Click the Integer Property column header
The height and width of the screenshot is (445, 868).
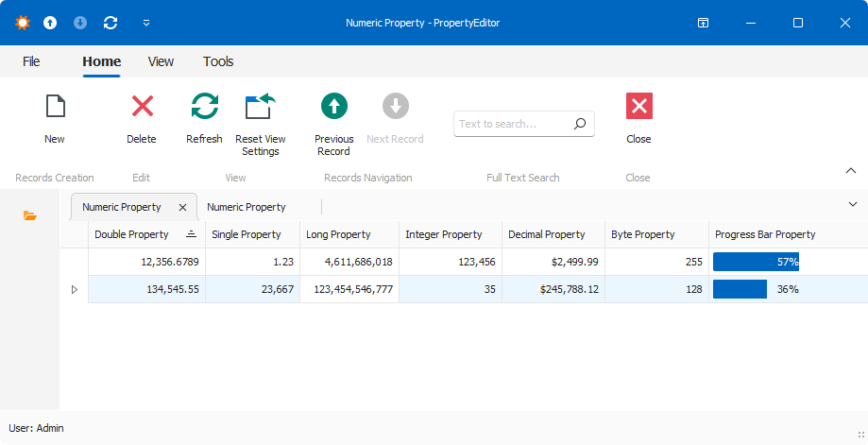pos(451,234)
